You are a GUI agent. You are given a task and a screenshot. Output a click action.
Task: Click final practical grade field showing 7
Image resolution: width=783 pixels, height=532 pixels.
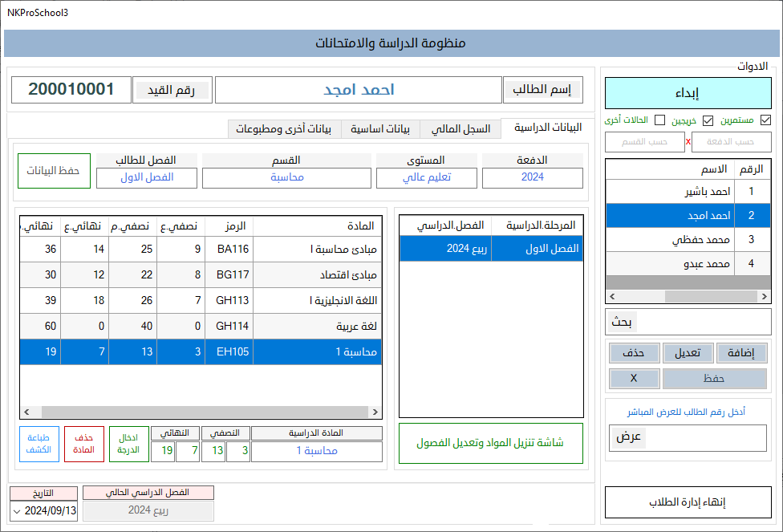(189, 451)
